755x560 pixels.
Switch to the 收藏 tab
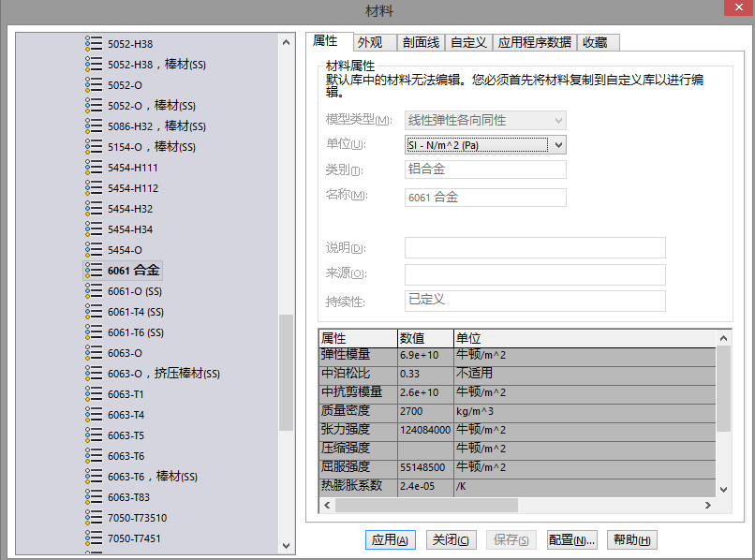pyautogui.click(x=599, y=42)
